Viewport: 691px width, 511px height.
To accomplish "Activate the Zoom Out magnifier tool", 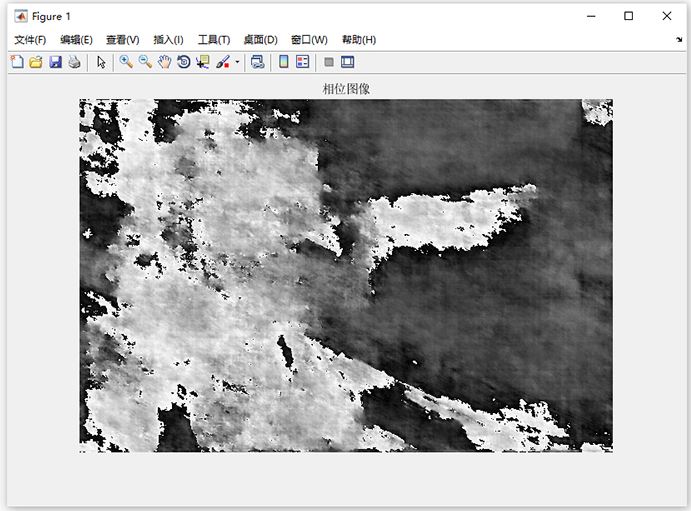I will tap(145, 62).
